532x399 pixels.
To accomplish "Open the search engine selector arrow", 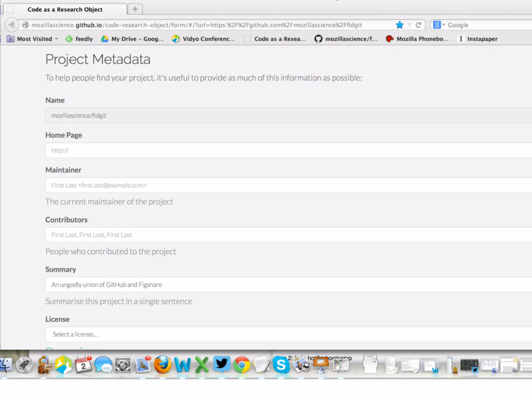I will point(444,25).
